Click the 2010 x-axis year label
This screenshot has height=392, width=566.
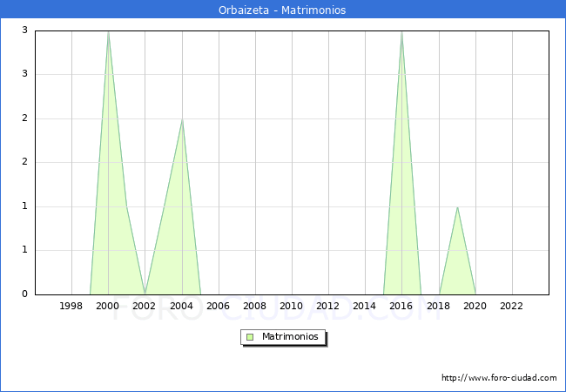click(291, 307)
